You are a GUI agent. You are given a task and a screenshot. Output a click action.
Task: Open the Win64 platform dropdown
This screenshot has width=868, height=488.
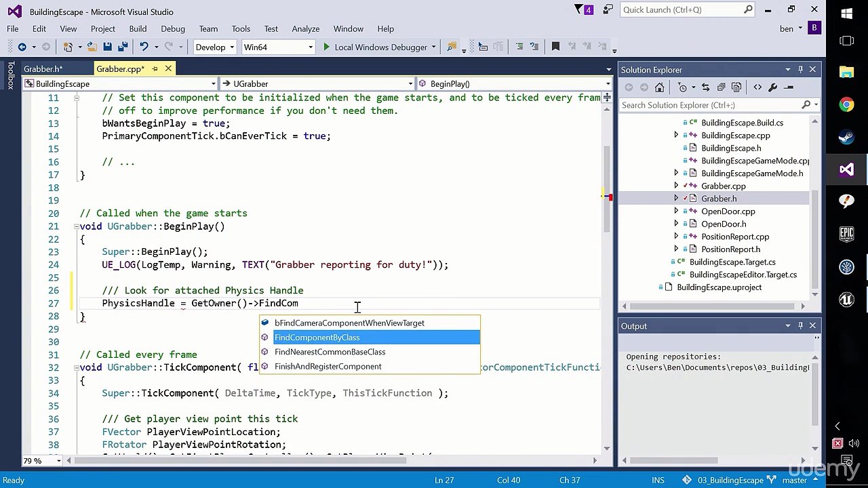pyautogui.click(x=278, y=47)
